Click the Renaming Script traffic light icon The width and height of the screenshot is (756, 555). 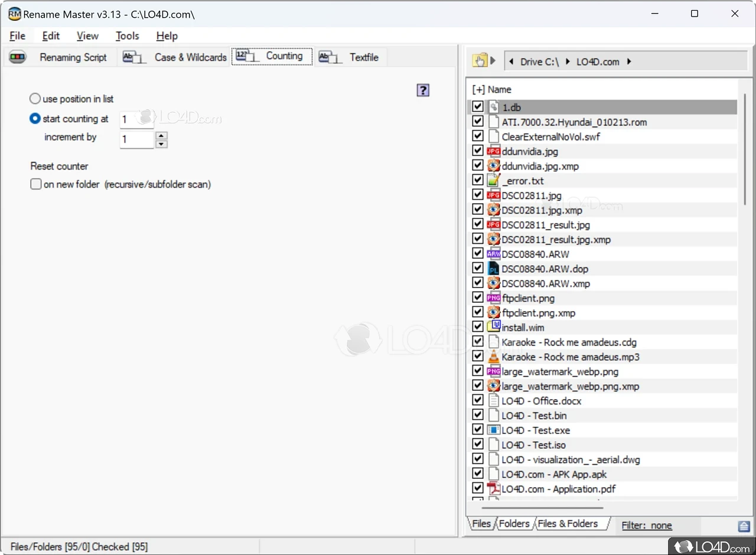tap(18, 57)
